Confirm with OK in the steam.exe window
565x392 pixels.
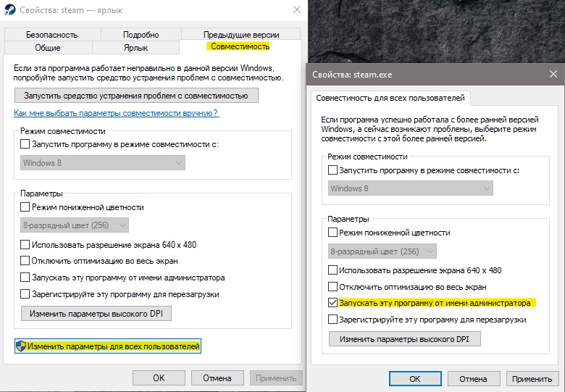pos(415,379)
